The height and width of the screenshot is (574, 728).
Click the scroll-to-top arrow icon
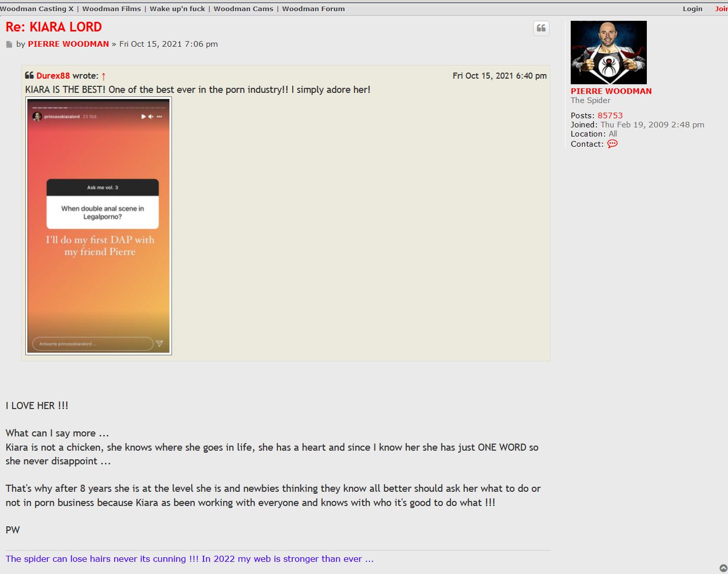click(723, 568)
